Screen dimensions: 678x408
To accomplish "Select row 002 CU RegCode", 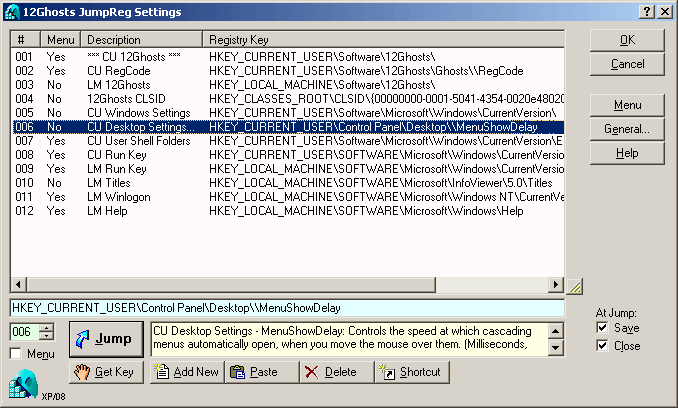I will tap(287, 71).
